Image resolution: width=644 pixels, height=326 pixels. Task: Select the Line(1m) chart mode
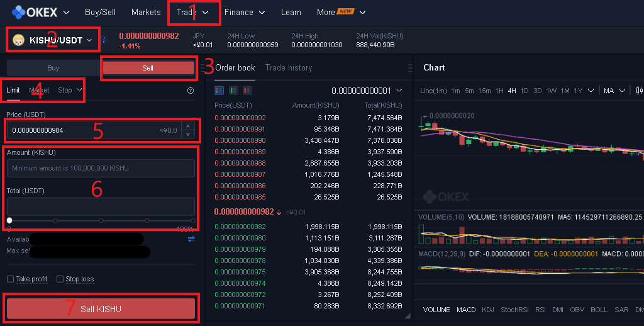[433, 91]
